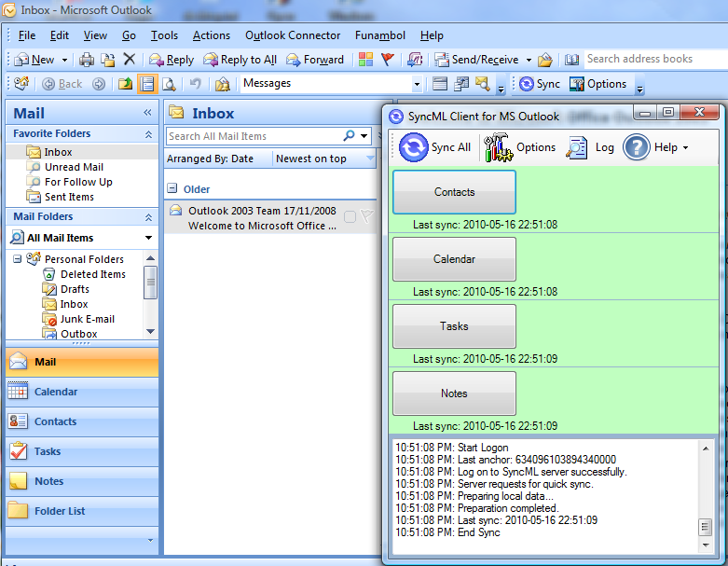Open the Outlook Connector menu

[x=293, y=35]
